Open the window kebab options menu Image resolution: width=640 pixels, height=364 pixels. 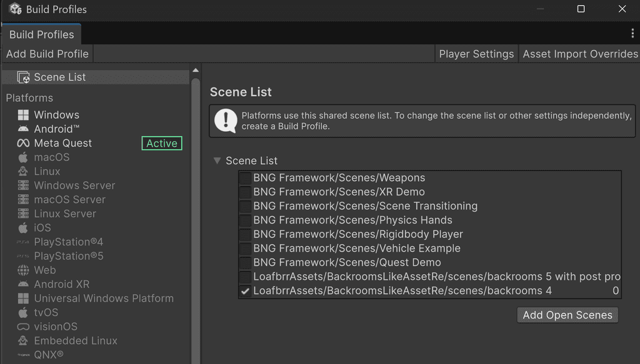pyautogui.click(x=632, y=34)
